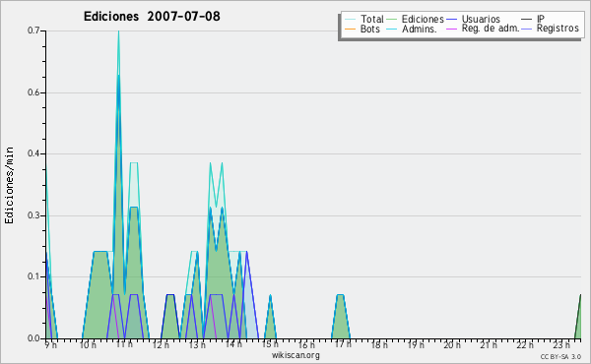Click the dark green rising line after 23 h
Image resolution: width=591 pixels, height=364 pixels.
[x=578, y=316]
